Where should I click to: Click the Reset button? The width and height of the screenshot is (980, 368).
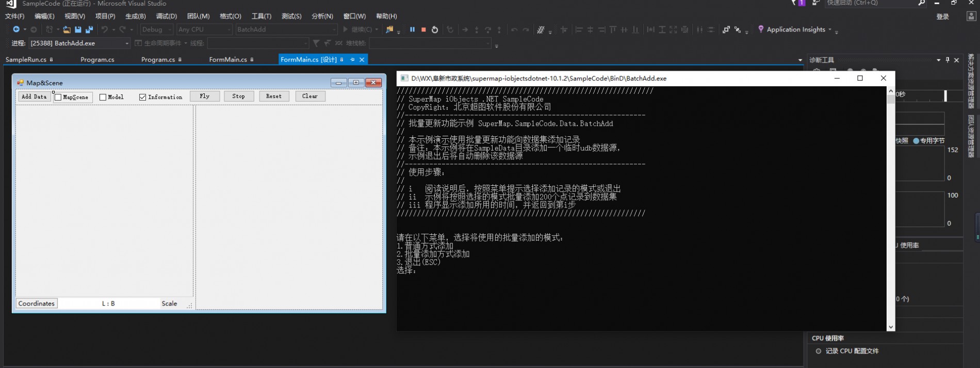[274, 96]
